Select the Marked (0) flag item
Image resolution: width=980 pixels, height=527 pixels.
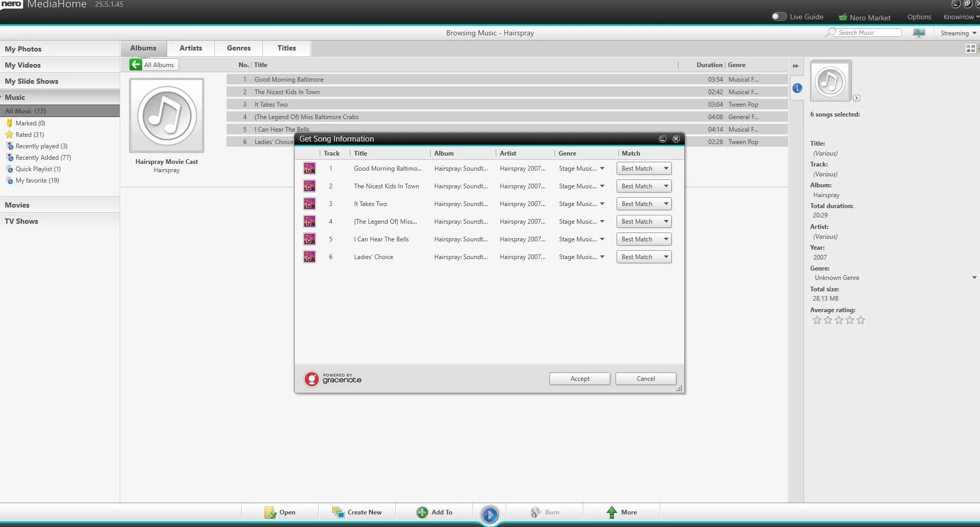30,123
